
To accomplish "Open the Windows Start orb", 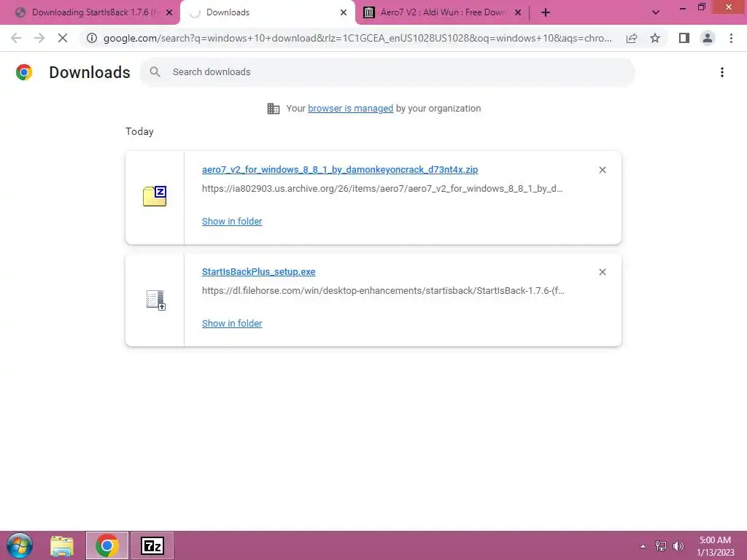I will coord(20,545).
